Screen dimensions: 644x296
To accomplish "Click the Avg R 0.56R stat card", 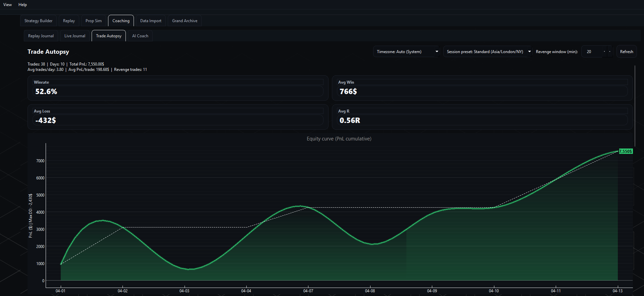I will coord(482,117).
